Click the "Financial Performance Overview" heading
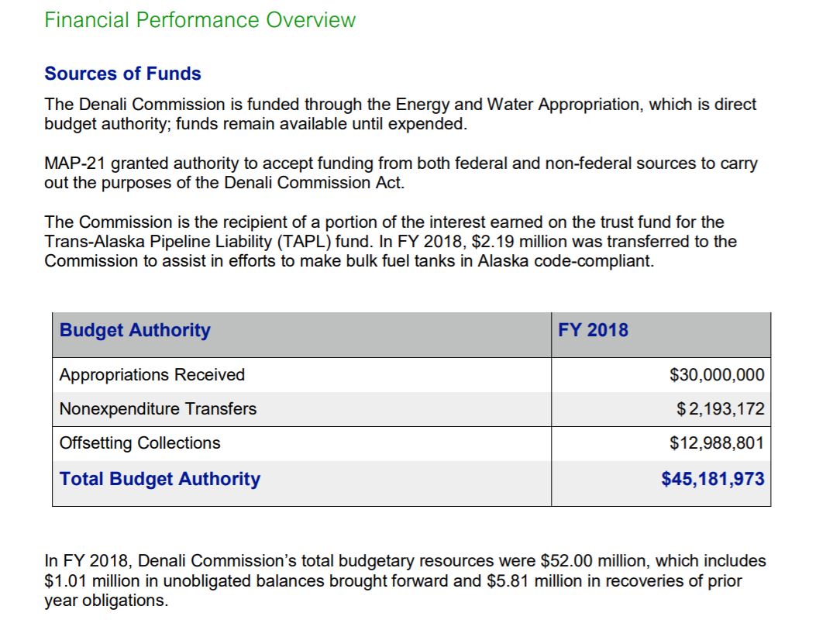This screenshot has height=630, width=840. pyautogui.click(x=200, y=20)
